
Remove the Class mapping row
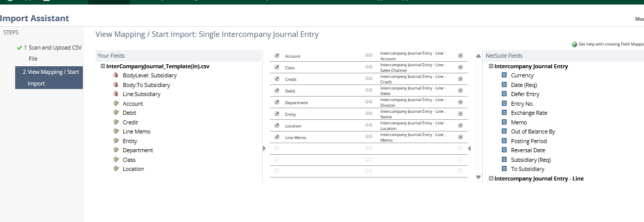460,68
